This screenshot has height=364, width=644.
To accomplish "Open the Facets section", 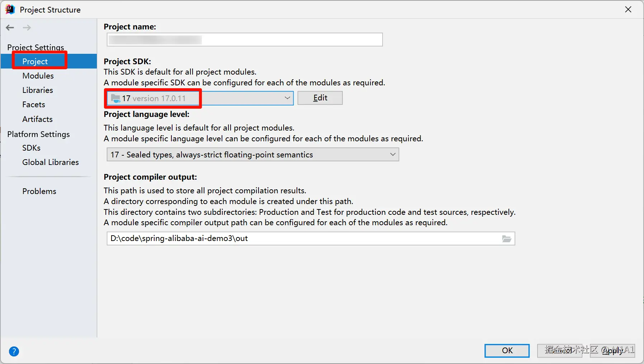I will tap(34, 105).
